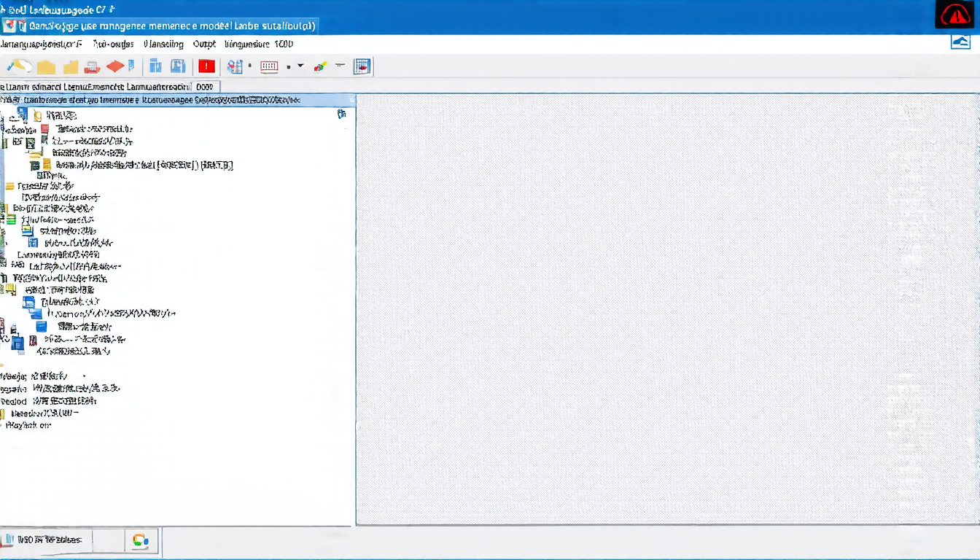Click the red exclamation square toolbar icon
Image resolution: width=980 pixels, height=560 pixels.
click(x=206, y=67)
